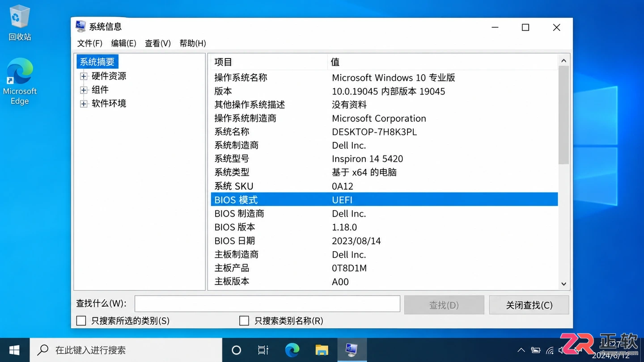Expand the 软件环境 tree node
This screenshot has width=644, height=362.
[x=84, y=104]
